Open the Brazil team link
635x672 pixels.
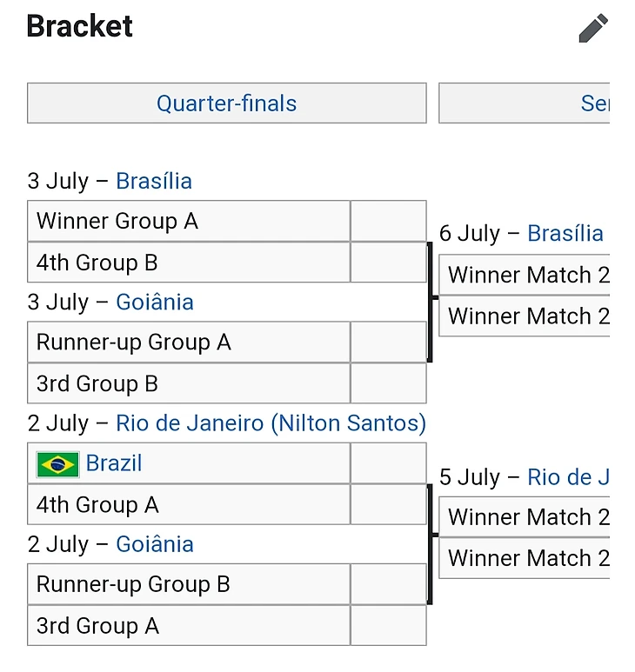click(x=114, y=463)
